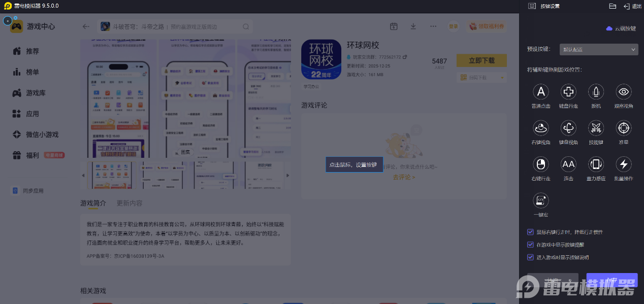Click the 点击鼠标，设置按键 tooltip box

click(354, 164)
